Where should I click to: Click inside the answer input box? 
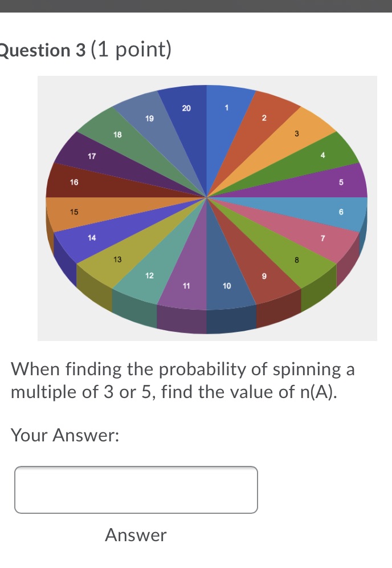(x=137, y=489)
